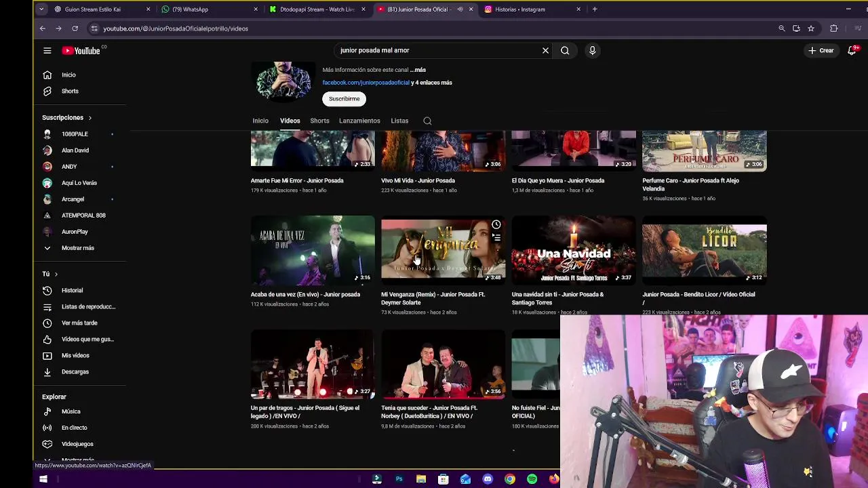The height and width of the screenshot is (488, 868).
Task: Clear the search text with X
Action: tap(545, 50)
